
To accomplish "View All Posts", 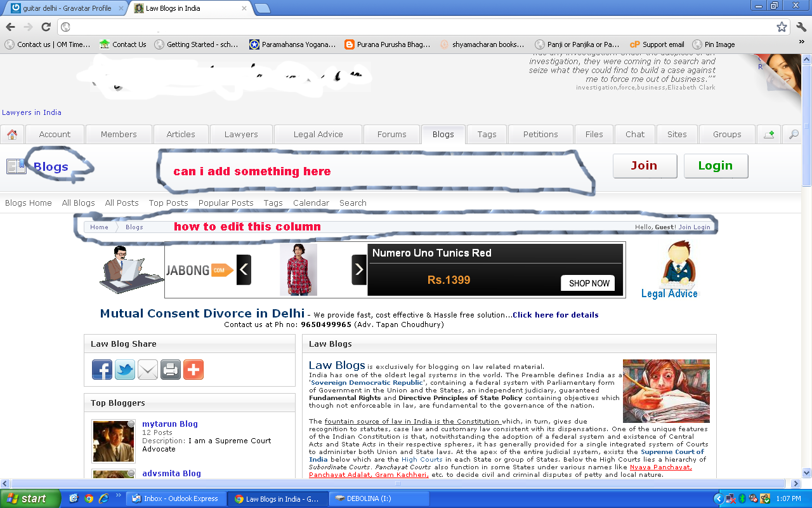I will click(x=122, y=203).
